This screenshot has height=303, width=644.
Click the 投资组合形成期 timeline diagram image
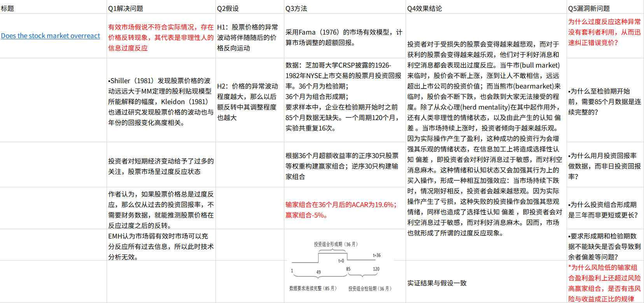pyautogui.click(x=341, y=266)
